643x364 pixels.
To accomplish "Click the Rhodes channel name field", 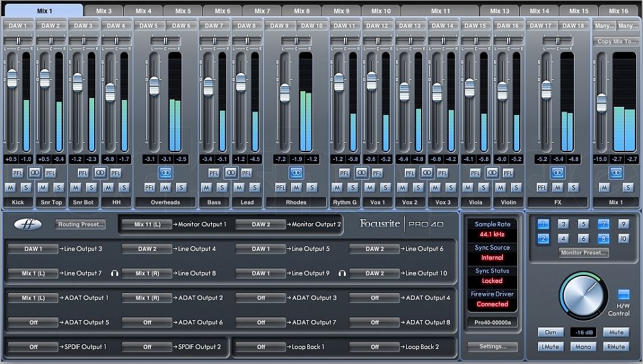I will [296, 202].
